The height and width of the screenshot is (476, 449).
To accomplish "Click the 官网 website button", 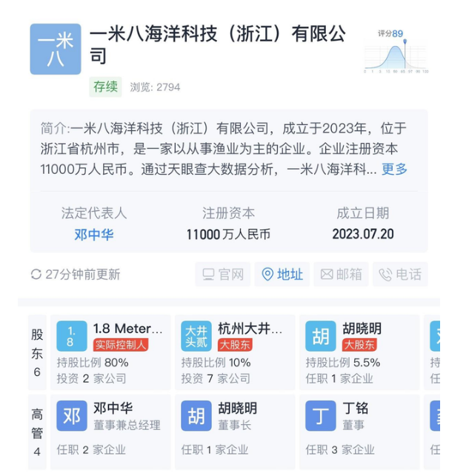I will coord(223,275).
